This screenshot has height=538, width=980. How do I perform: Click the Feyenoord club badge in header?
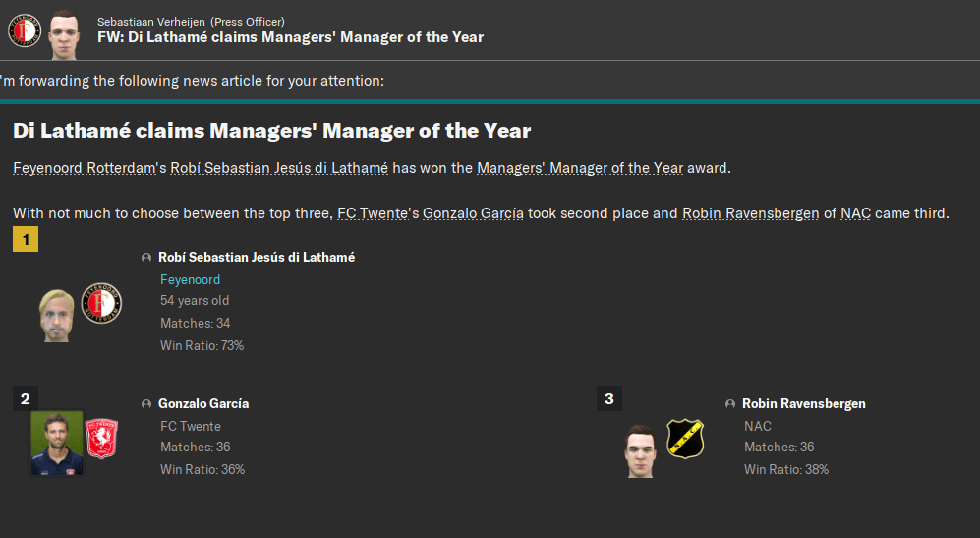coord(24,30)
